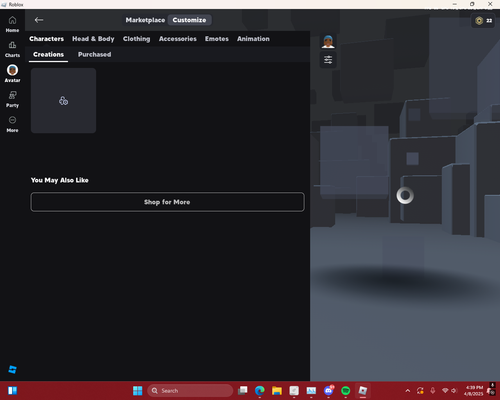Open the avatar headshot preview button
Image resolution: width=500 pixels, height=400 pixels.
click(328, 42)
